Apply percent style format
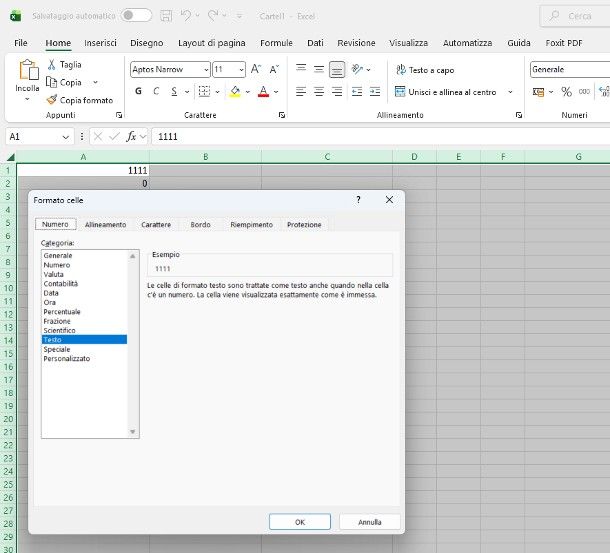 [x=566, y=92]
